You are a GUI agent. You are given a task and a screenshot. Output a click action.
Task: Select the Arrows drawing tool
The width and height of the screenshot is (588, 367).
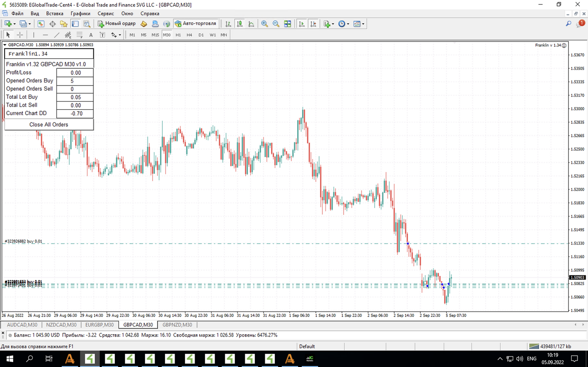click(x=114, y=35)
